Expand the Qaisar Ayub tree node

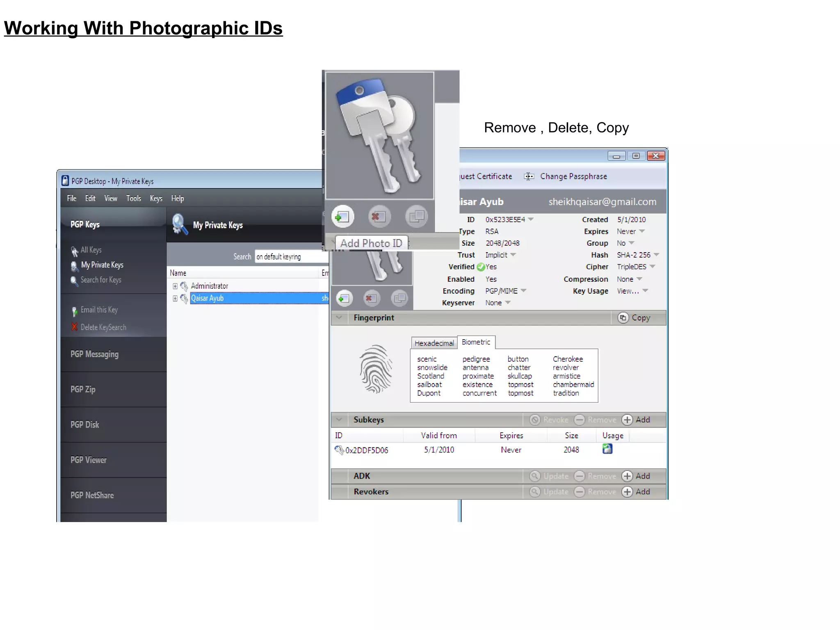coord(175,298)
